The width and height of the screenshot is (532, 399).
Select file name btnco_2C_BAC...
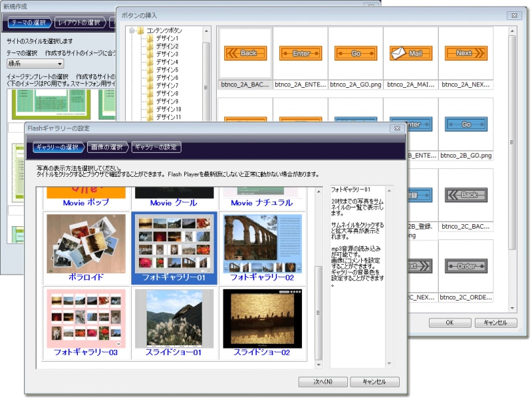pos(466,226)
